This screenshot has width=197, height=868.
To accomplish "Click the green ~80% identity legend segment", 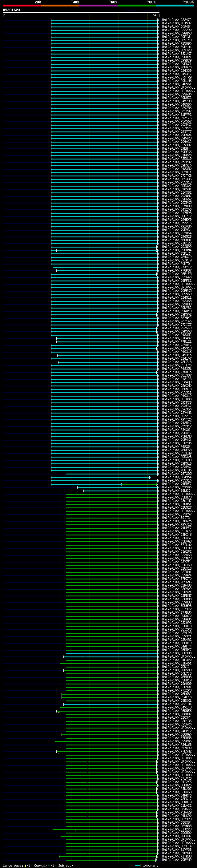I will click(x=137, y=6).
